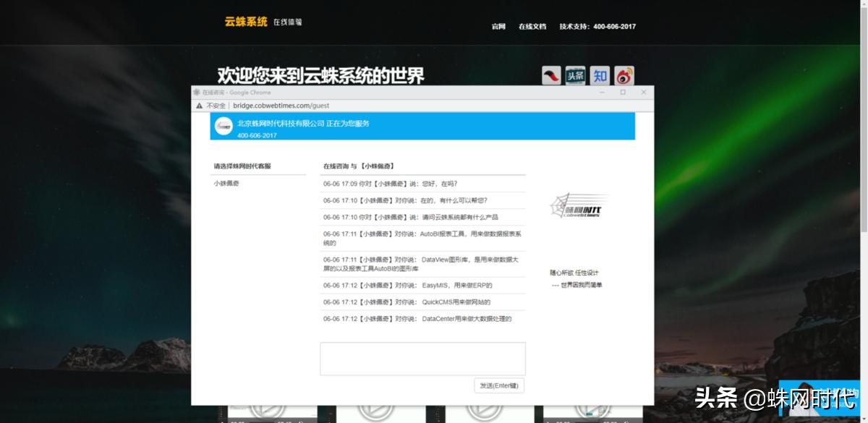The height and width of the screenshot is (423, 868).
Task: Click a product thumbnail at the page bottom
Action: [x=271, y=416]
